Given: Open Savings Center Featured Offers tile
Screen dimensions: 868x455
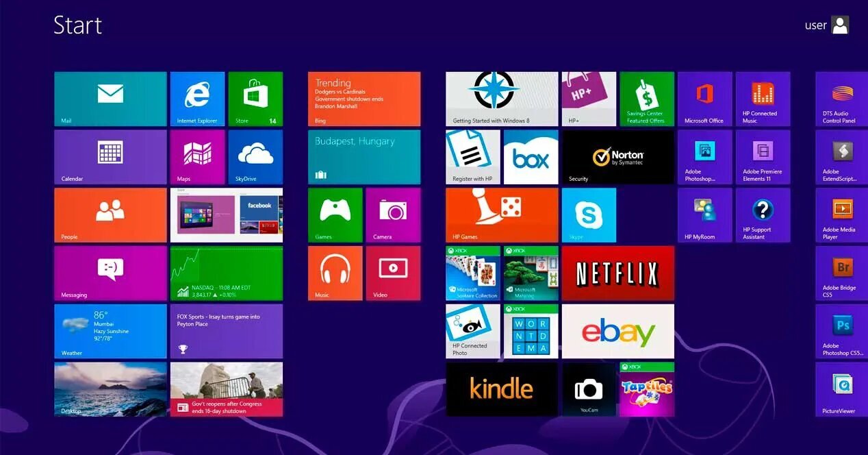Looking at the screenshot, I should 647,99.
